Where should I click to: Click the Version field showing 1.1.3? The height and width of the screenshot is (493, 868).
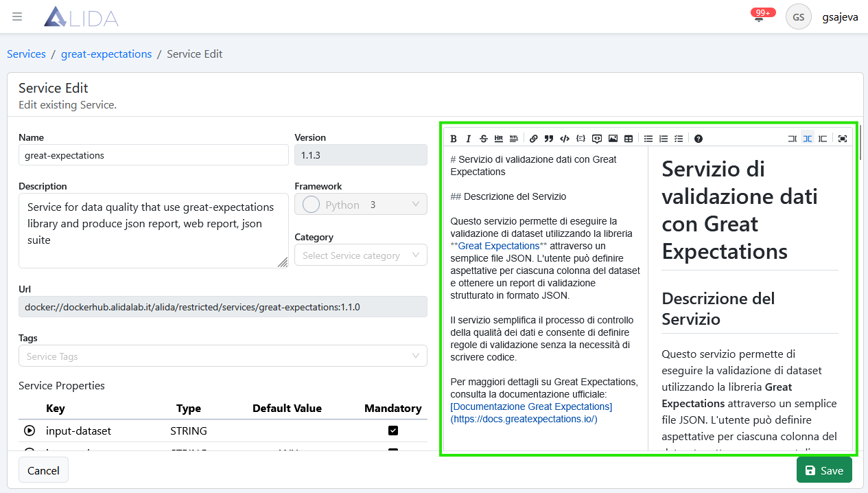click(361, 155)
